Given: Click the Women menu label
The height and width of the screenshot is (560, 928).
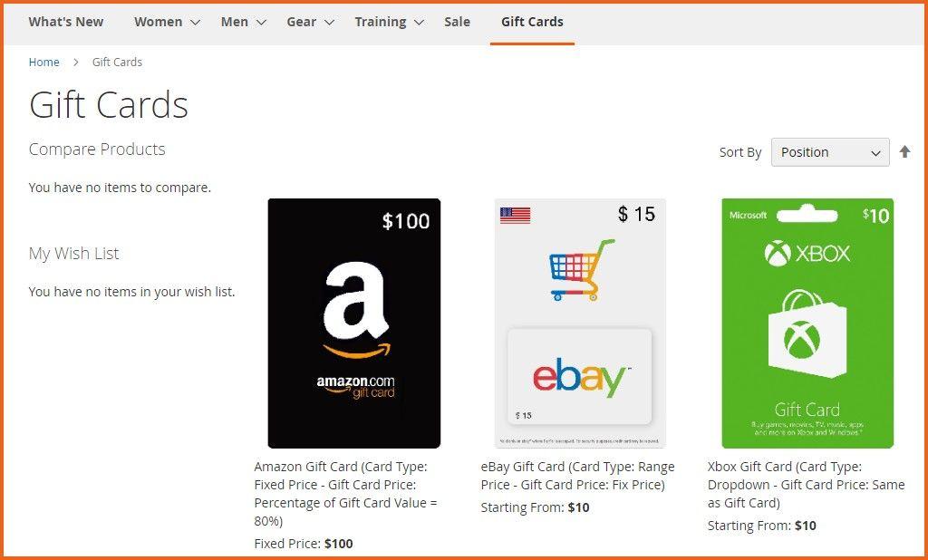Looking at the screenshot, I should pyautogui.click(x=159, y=22).
